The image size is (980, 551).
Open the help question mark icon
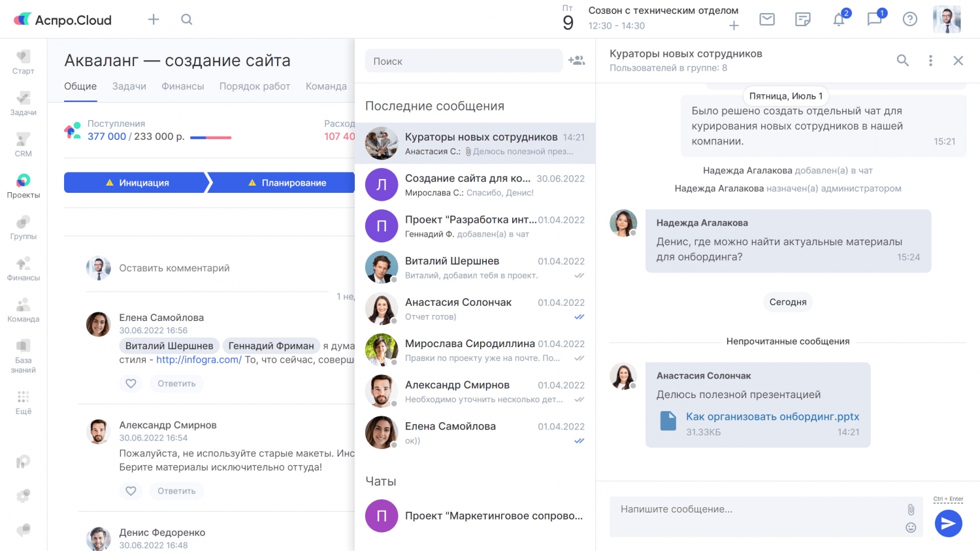tap(909, 20)
